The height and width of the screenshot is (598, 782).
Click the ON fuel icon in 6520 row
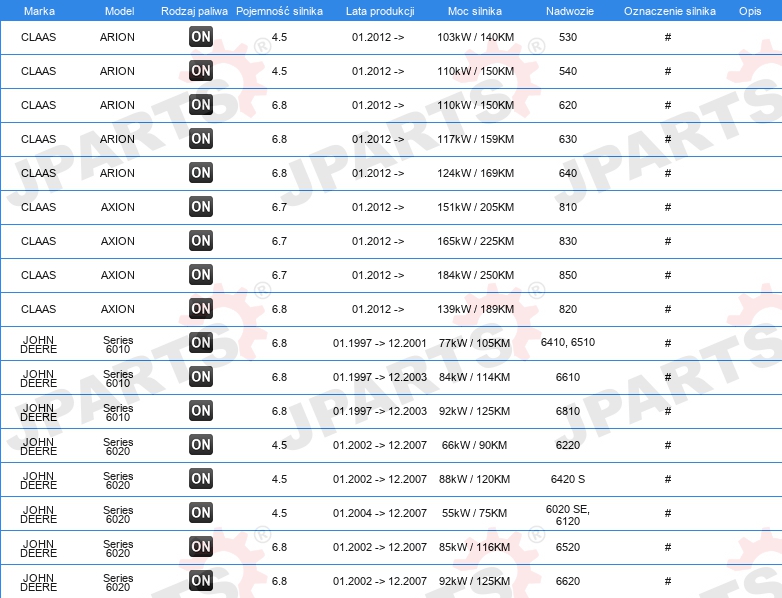point(201,547)
